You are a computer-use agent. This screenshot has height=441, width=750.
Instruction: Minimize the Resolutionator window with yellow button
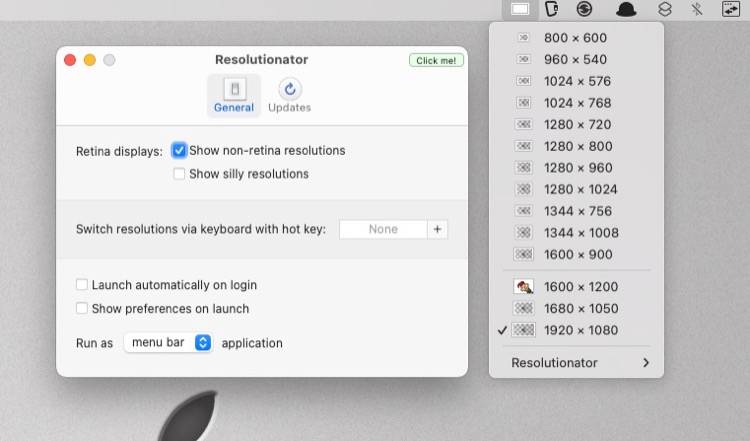coord(90,60)
